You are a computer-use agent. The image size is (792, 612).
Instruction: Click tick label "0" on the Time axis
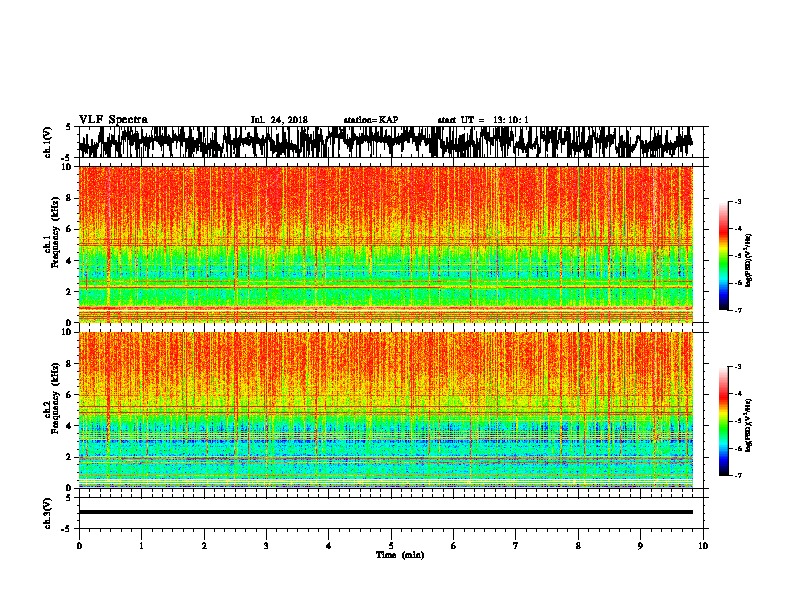click(x=79, y=546)
